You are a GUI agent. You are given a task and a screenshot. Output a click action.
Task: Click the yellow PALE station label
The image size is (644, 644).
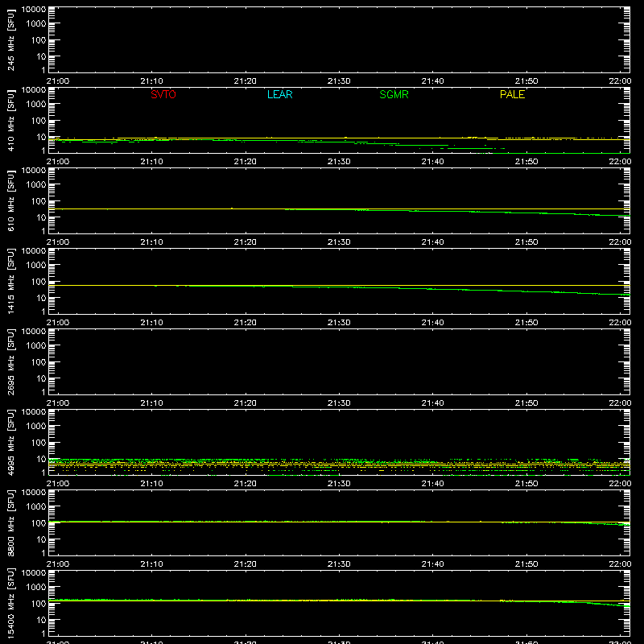pyautogui.click(x=512, y=94)
